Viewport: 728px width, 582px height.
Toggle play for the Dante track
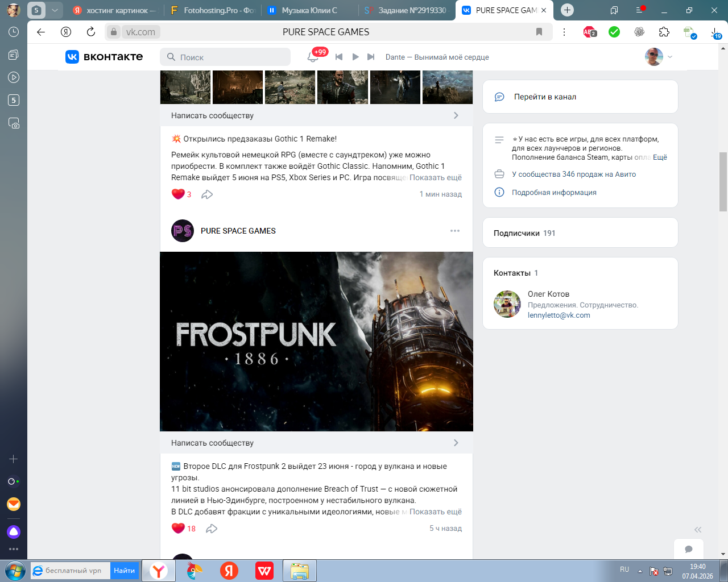(x=355, y=57)
